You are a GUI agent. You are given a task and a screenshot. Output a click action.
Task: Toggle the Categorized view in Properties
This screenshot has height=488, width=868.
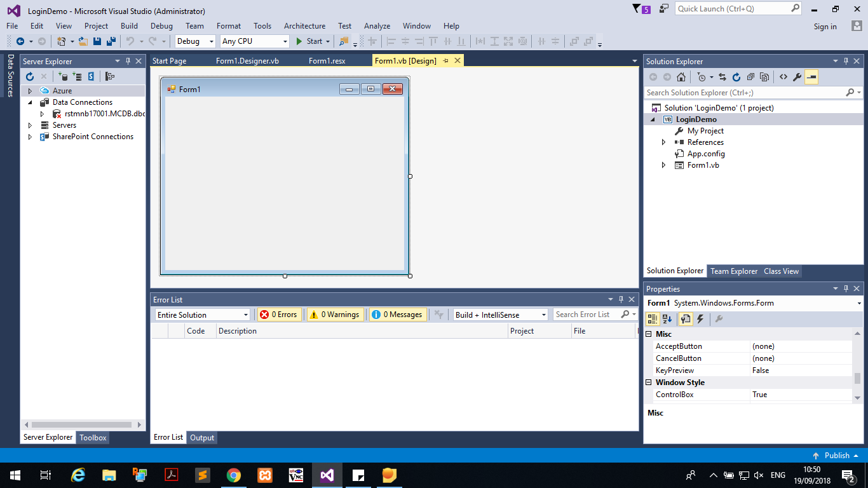click(x=653, y=319)
